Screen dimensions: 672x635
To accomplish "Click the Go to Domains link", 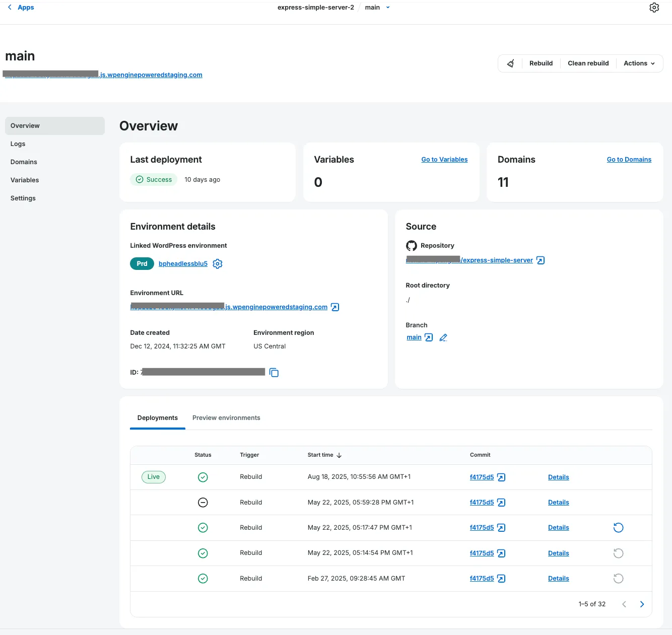I will click(x=629, y=159).
